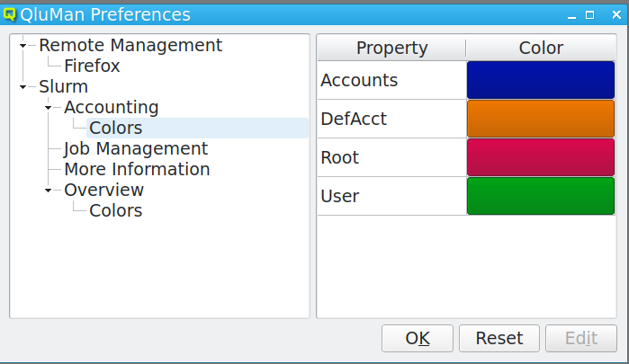Pick the green User color swatch
Screen dimensions: 629x364
pyautogui.click(x=541, y=196)
